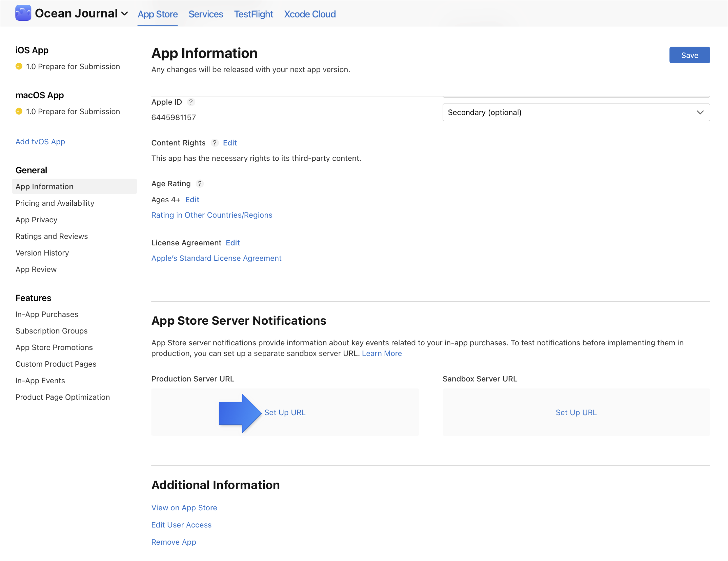This screenshot has width=728, height=561.
Task: Click the Apple ID input field
Action: [x=174, y=117]
